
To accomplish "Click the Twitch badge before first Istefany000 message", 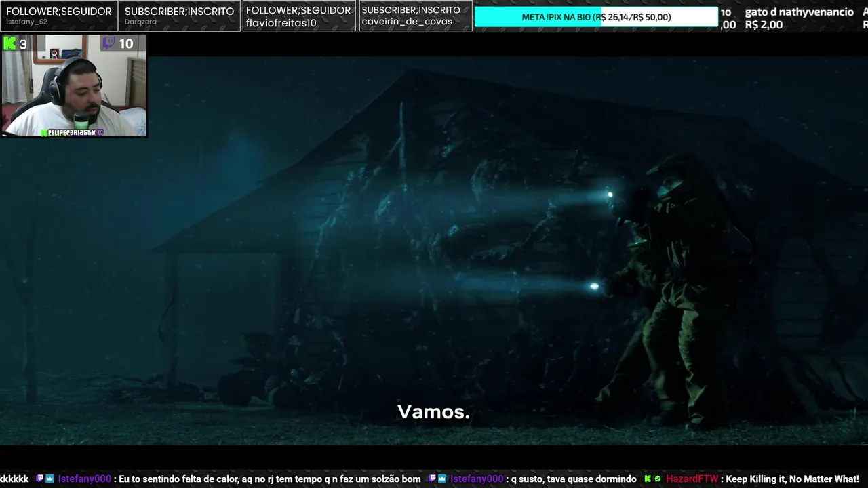I will click(x=40, y=479).
